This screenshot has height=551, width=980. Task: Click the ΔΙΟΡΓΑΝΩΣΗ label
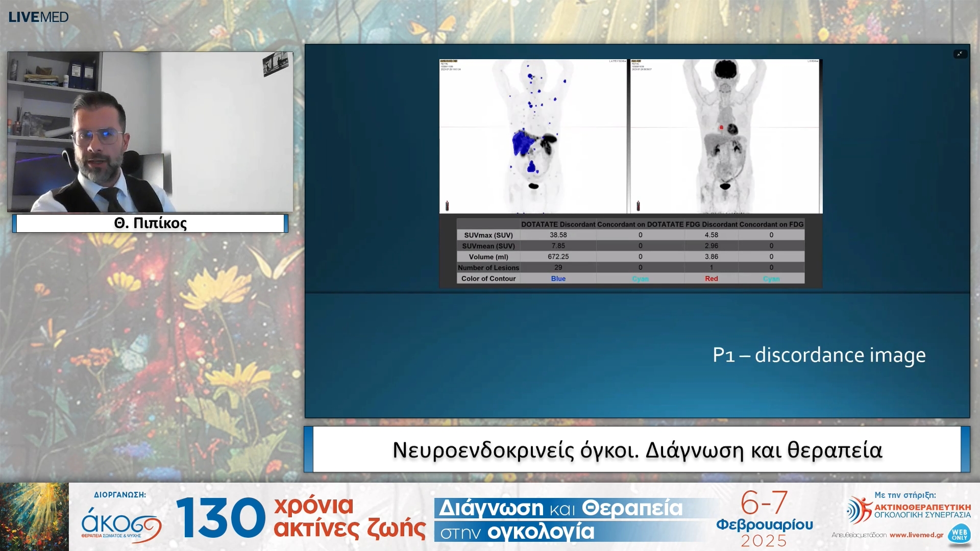click(120, 495)
